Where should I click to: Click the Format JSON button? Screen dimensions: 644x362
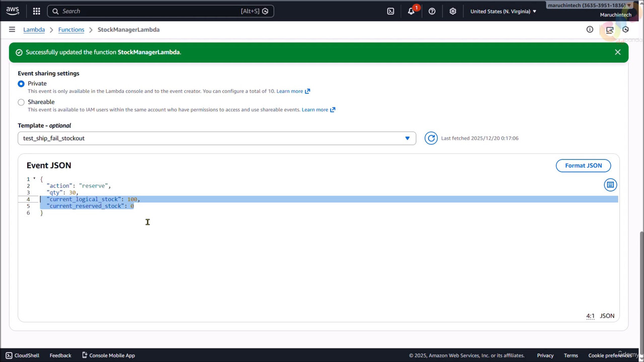click(x=583, y=165)
